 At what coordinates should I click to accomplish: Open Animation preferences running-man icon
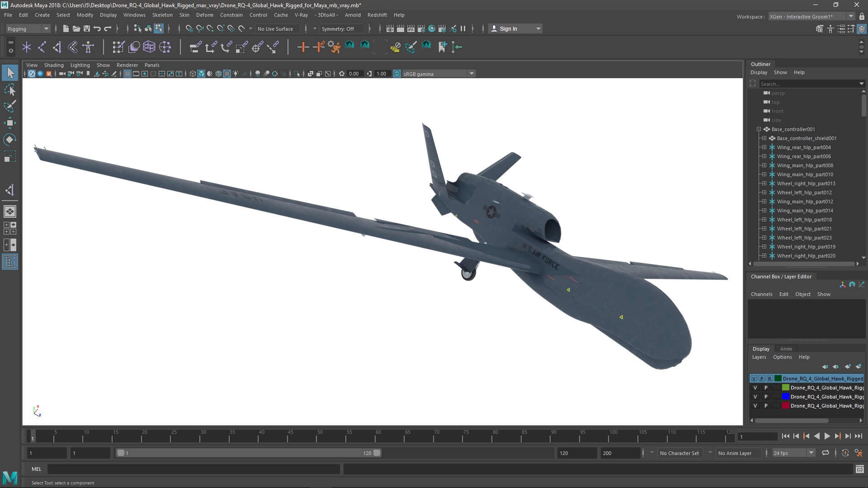(859, 453)
